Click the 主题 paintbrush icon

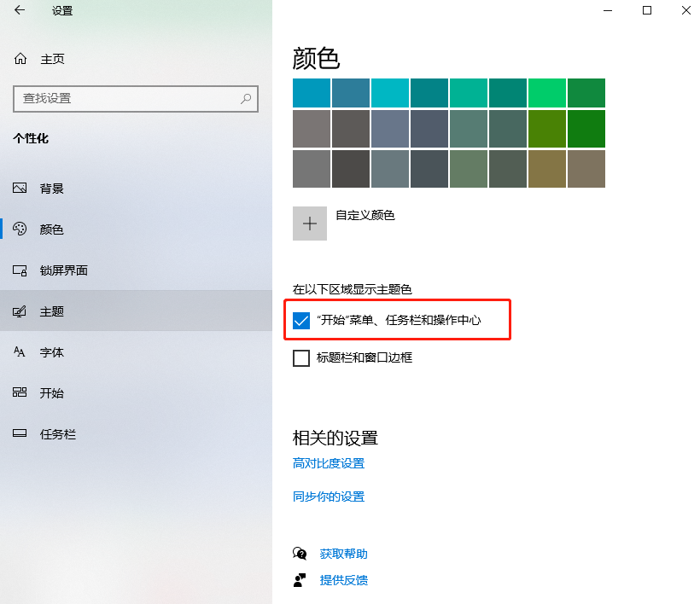pyautogui.click(x=19, y=311)
